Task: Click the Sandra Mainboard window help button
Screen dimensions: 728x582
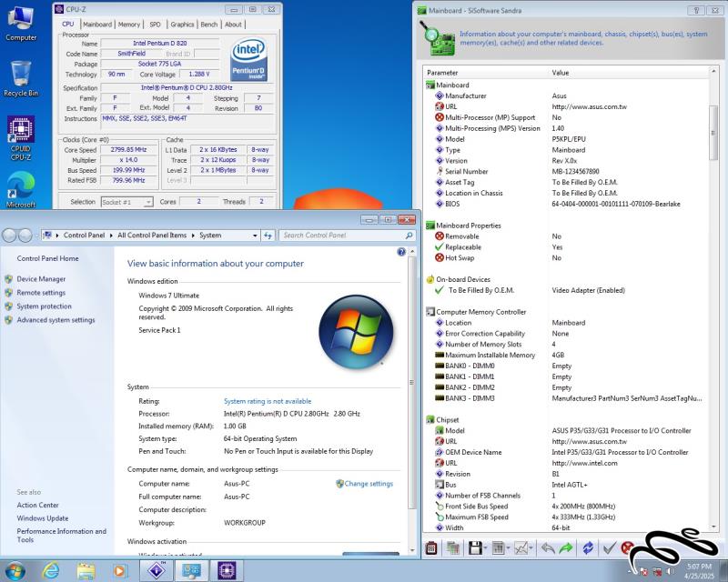Action: [x=696, y=10]
